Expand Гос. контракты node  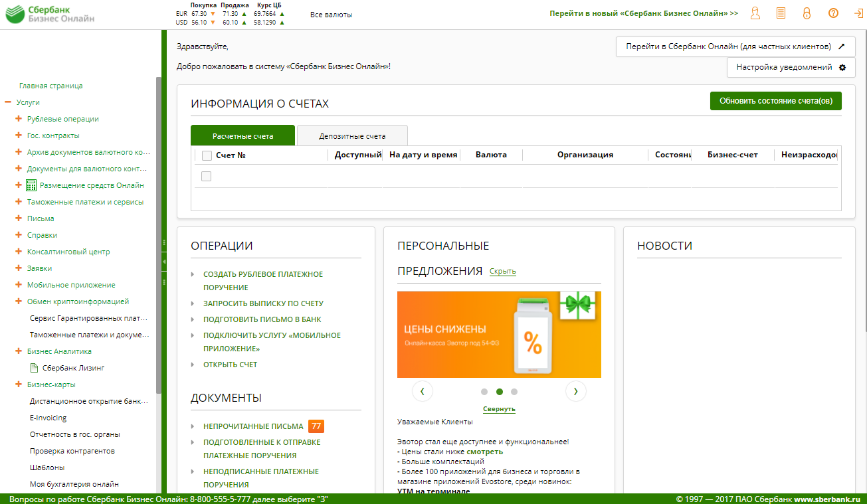click(x=19, y=135)
